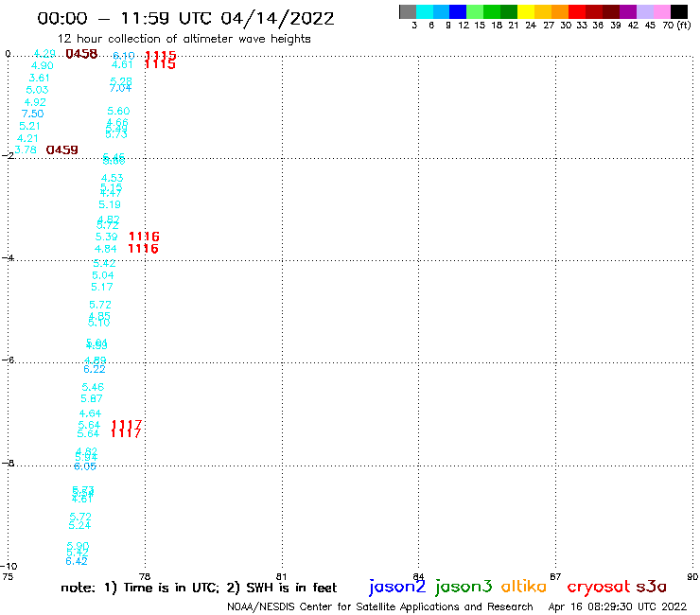
Task: Click the wave height reading '4.53'
Action: pyautogui.click(x=112, y=178)
